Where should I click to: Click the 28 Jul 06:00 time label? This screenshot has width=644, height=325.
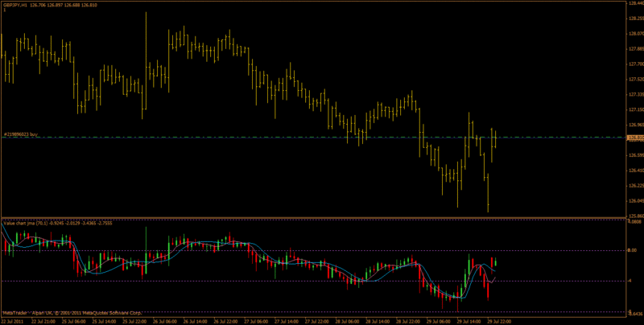pyautogui.click(x=347, y=321)
